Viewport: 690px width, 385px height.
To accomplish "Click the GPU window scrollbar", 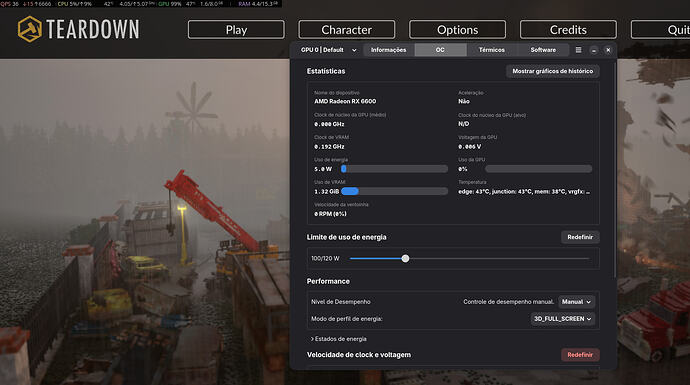I will [x=614, y=169].
